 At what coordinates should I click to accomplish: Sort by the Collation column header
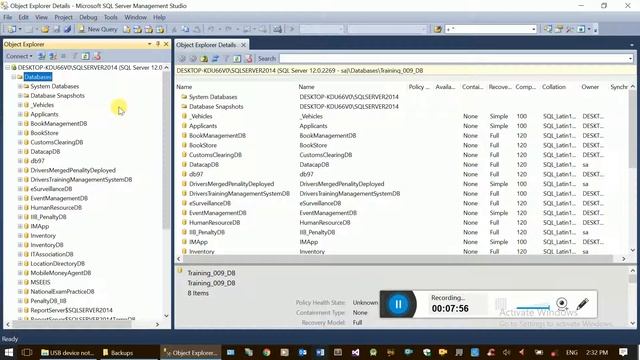[x=554, y=87]
